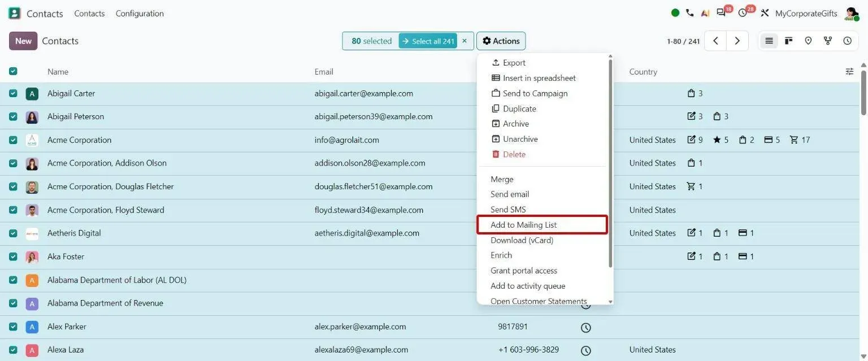The image size is (868, 361).
Task: Uncheck Aka Foster row checkbox
Action: pos(13,256)
